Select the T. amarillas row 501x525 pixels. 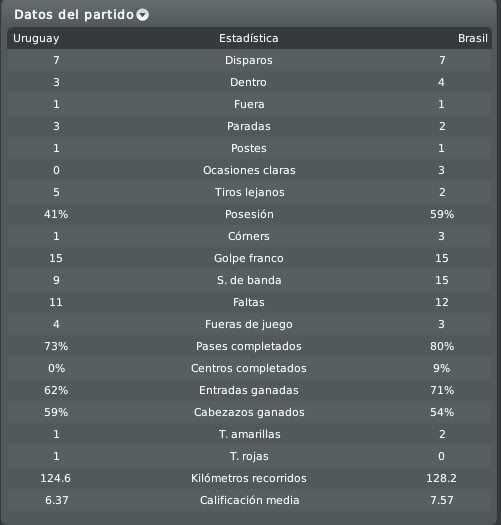[x=249, y=434]
